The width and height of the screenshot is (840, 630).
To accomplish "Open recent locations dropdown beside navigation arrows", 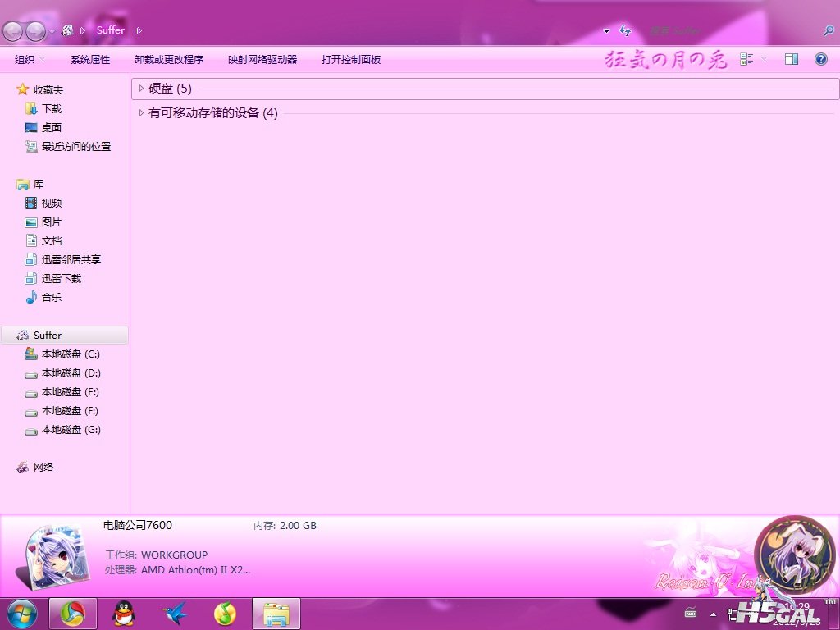I will [52, 32].
